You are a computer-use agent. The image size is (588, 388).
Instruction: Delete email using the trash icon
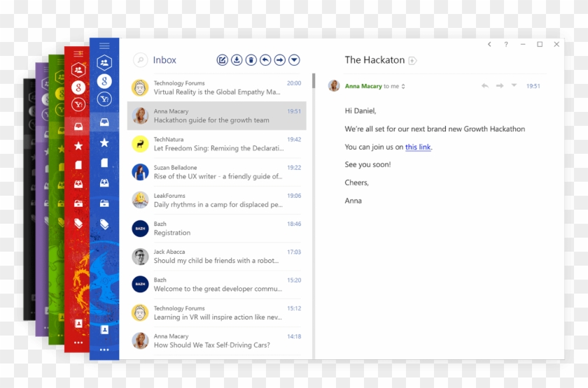251,60
